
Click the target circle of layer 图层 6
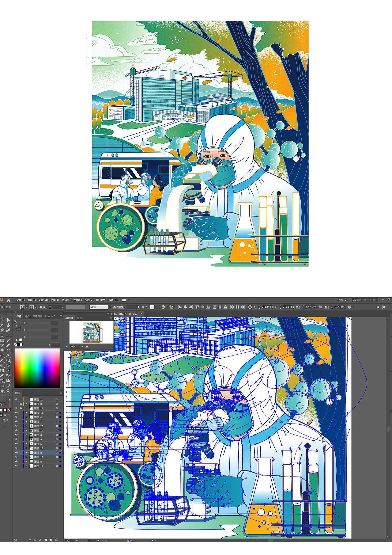tap(57, 435)
